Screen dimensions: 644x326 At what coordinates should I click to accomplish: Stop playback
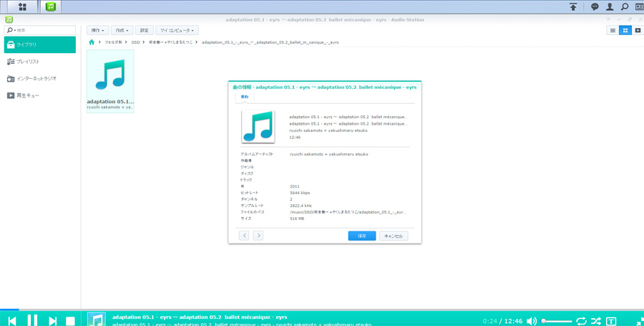[x=70, y=321]
